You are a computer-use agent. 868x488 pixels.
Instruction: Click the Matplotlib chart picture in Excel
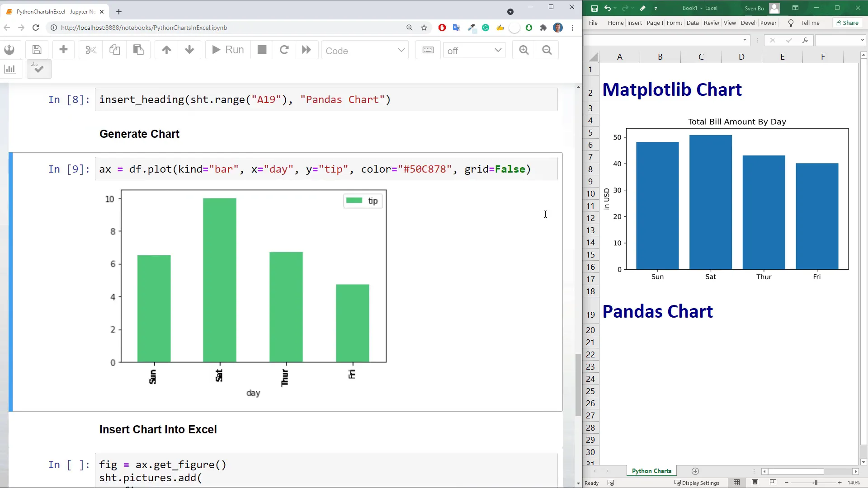(726, 199)
